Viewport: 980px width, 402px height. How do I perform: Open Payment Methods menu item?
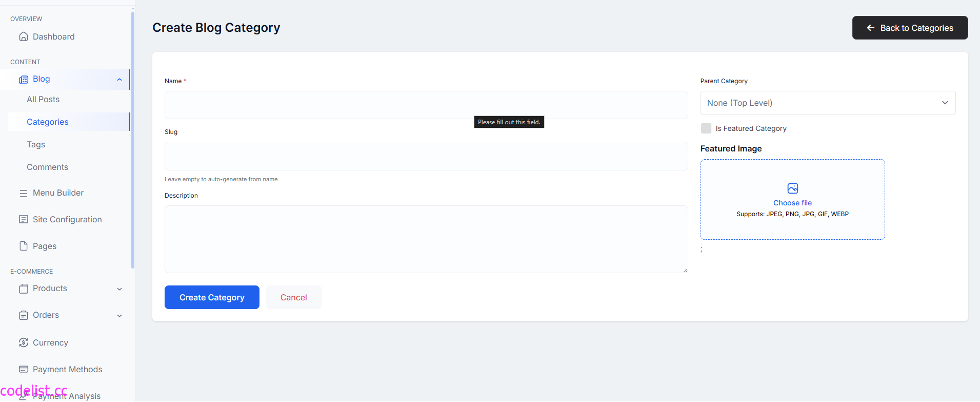point(68,369)
